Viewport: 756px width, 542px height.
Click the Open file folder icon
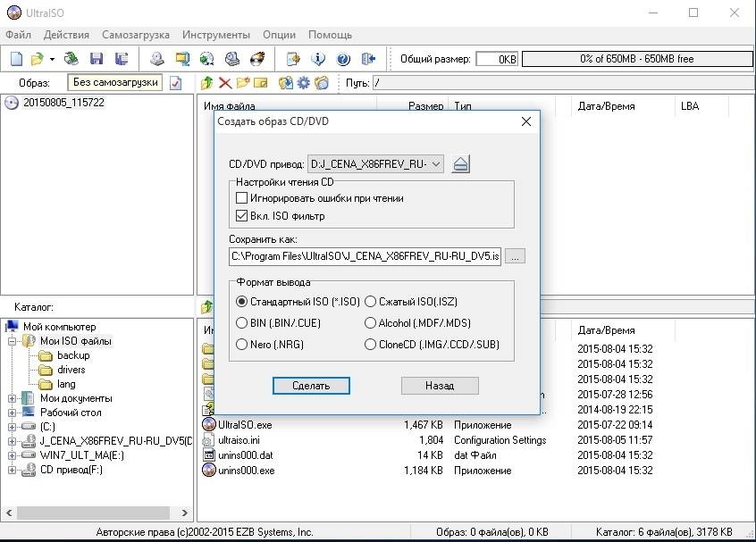[38, 59]
